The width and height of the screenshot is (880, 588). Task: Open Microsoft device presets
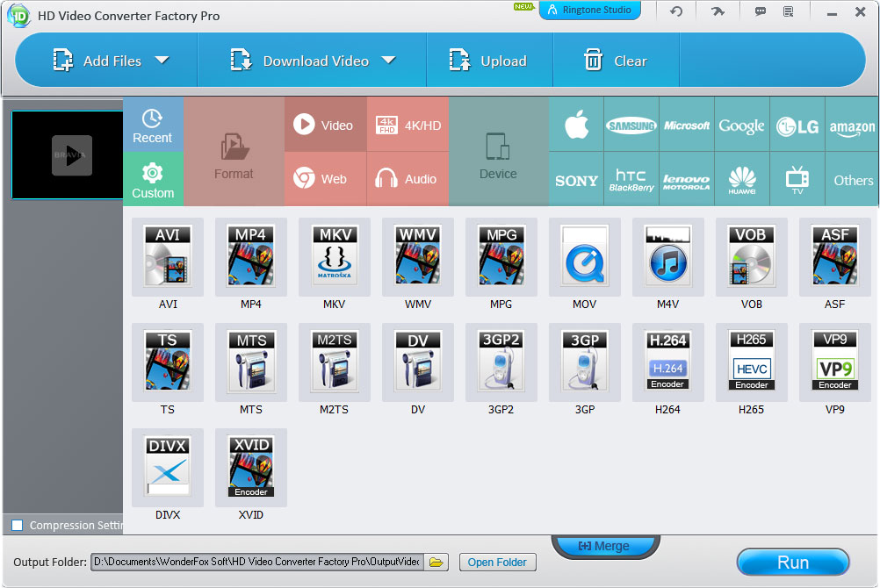click(x=687, y=125)
